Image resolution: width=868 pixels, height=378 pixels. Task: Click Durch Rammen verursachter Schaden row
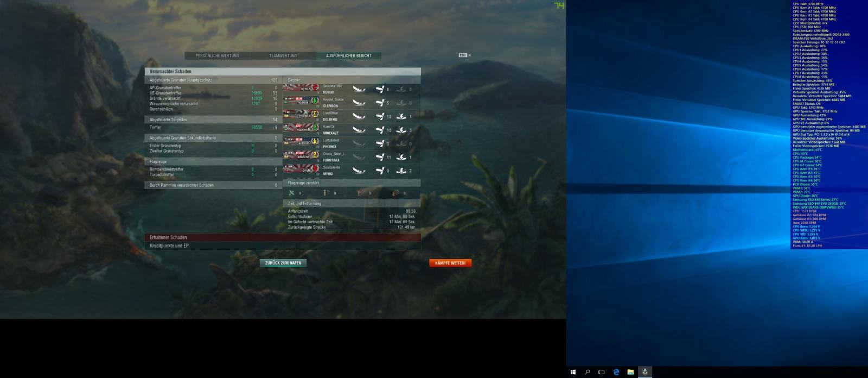pos(213,185)
